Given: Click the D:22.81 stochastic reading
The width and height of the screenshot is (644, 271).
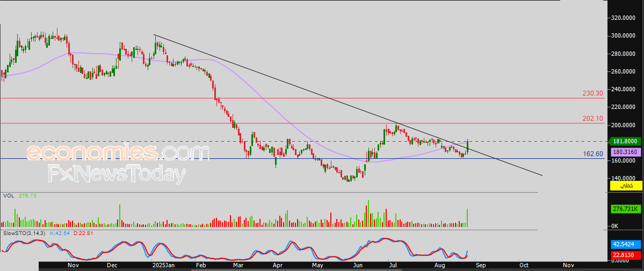Looking at the screenshot, I should tap(83, 233).
